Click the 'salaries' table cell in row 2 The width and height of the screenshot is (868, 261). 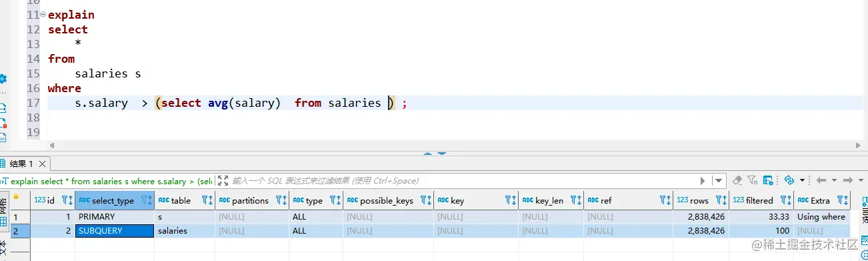185,231
